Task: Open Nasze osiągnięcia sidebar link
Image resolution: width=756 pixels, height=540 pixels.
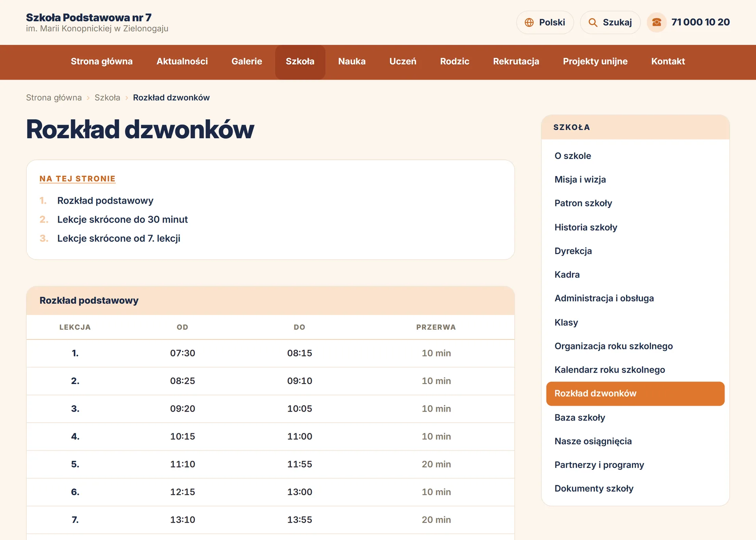Action: (x=635, y=441)
